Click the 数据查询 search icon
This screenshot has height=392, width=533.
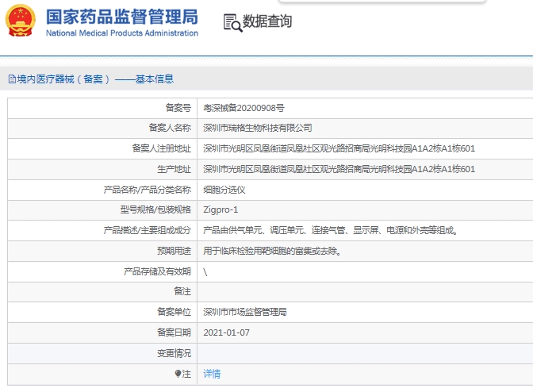233,23
